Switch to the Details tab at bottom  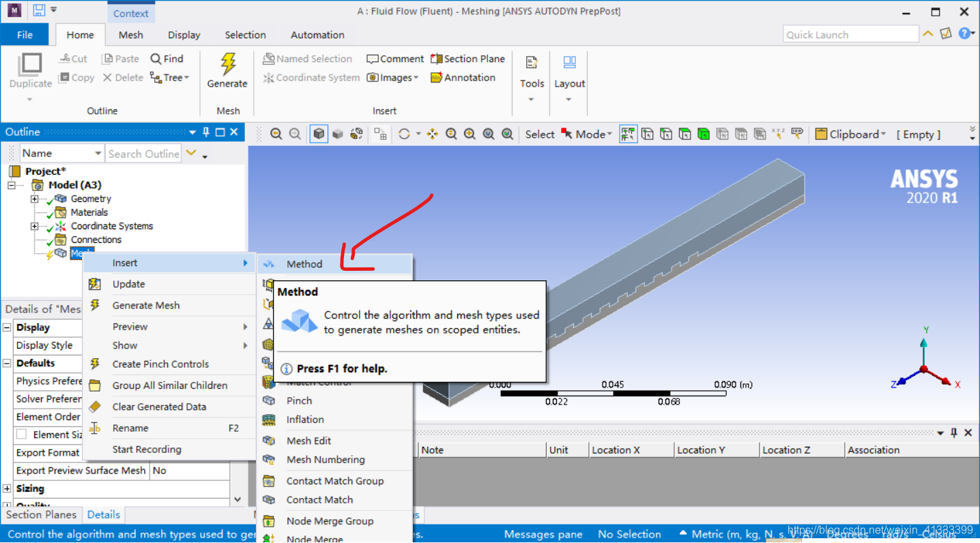[x=104, y=515]
